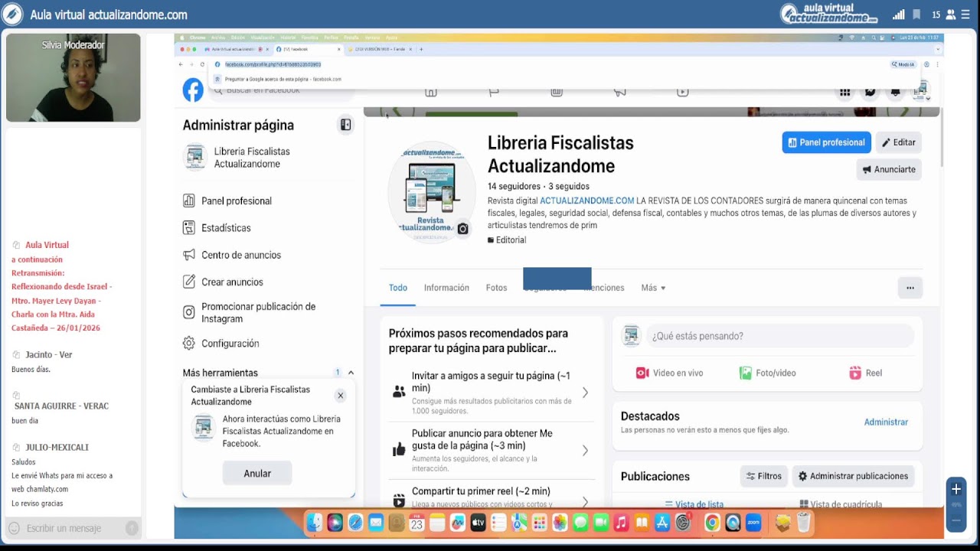The height and width of the screenshot is (551, 980).
Task: Open Calendar in the Dock
Action: click(x=416, y=523)
